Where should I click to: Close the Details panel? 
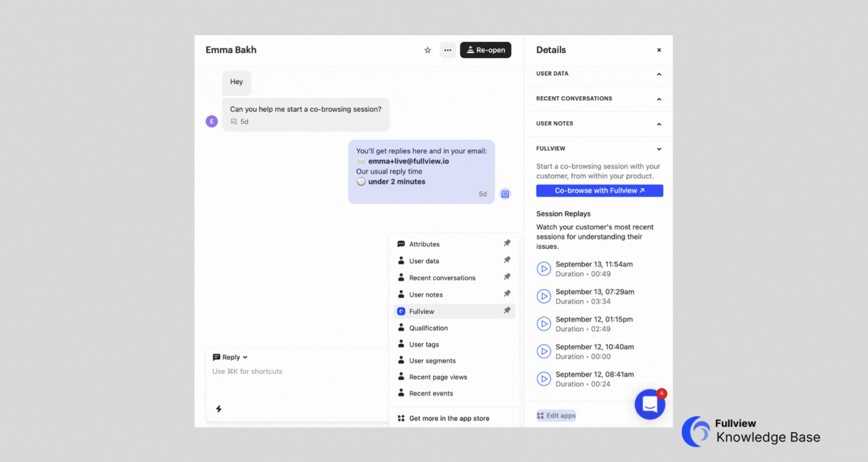pos(659,50)
